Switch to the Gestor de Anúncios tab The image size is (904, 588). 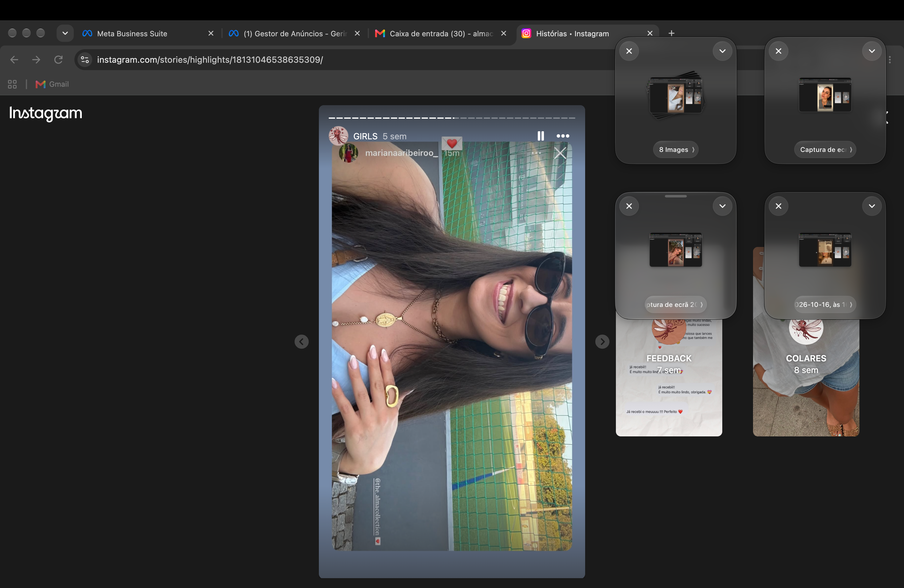pos(294,34)
